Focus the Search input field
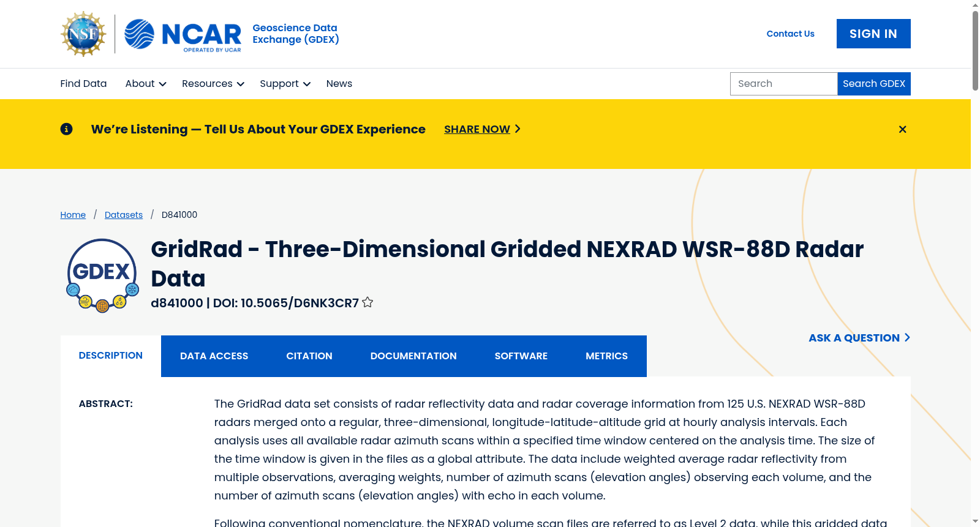Image resolution: width=980 pixels, height=527 pixels. (783, 84)
